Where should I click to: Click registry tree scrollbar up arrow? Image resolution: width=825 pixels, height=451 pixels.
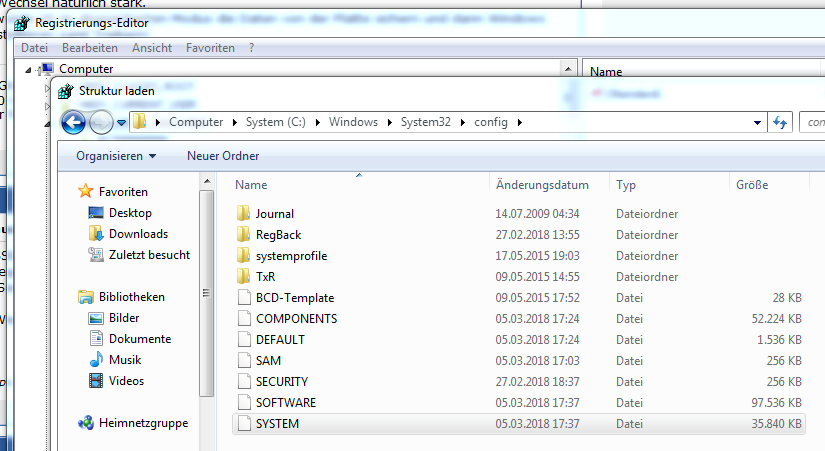[568, 69]
